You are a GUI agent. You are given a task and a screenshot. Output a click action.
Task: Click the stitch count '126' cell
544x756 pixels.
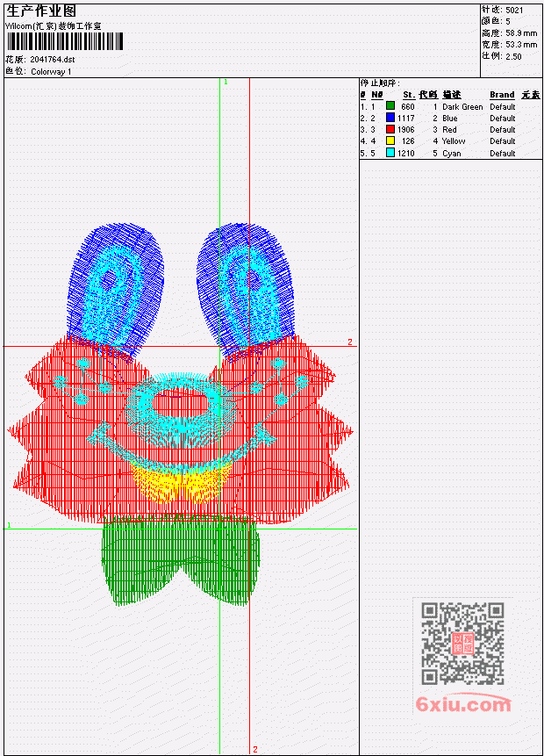(x=408, y=141)
